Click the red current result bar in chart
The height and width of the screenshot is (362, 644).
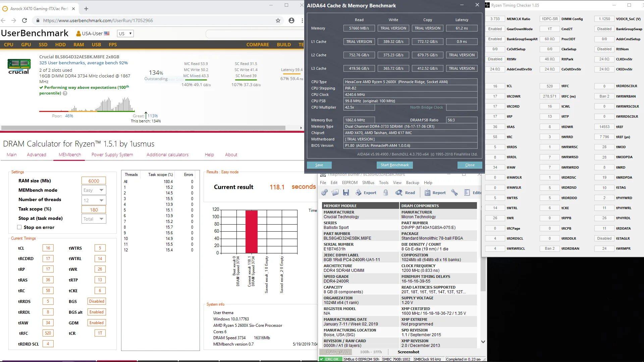252,232
